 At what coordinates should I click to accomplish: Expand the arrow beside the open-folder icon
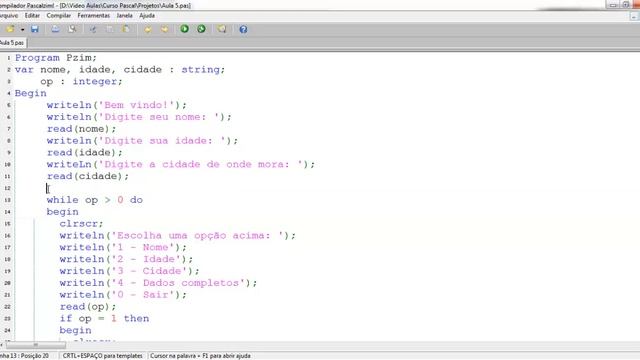22,30
